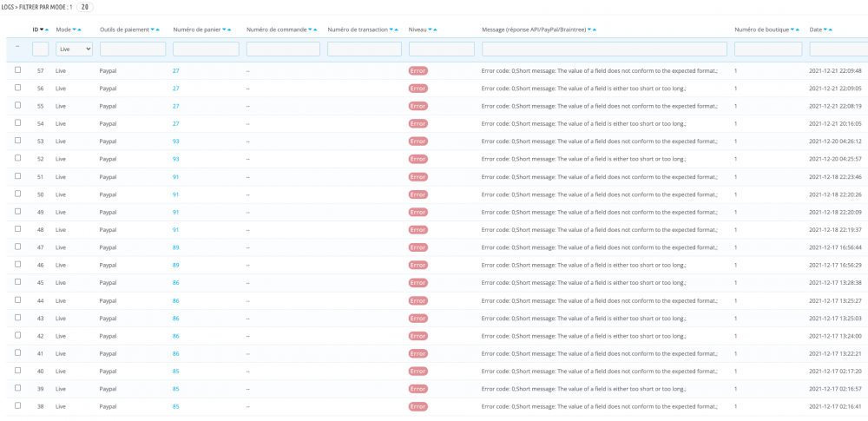Check the row with ID 54
Screen dimensions: 868x421
click(x=17, y=123)
